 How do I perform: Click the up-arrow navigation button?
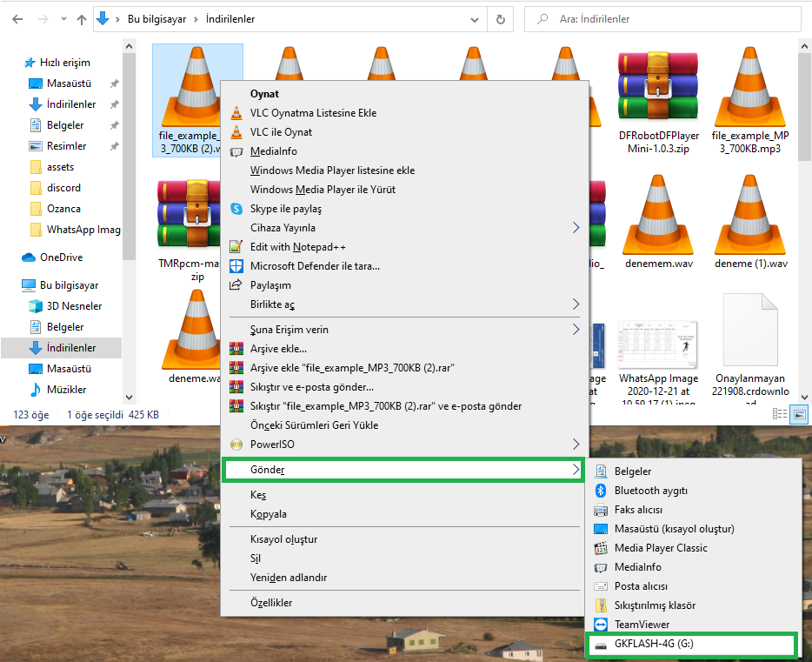[81, 18]
